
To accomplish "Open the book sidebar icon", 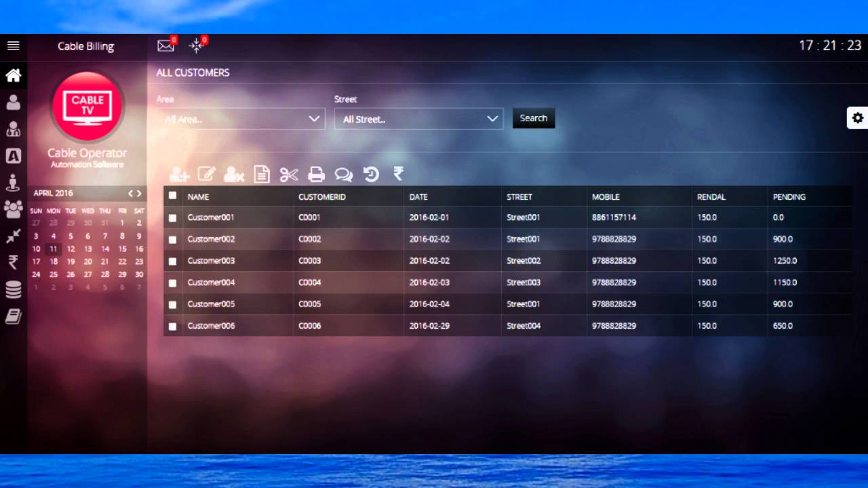I will coord(13,316).
